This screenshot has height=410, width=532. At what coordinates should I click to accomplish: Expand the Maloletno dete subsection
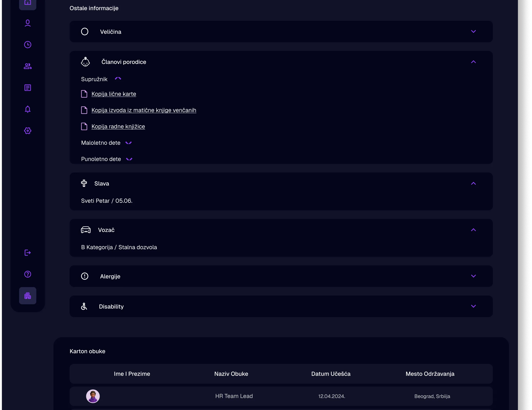coord(128,143)
